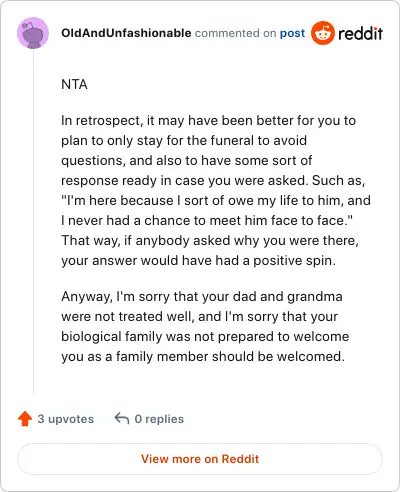Click OldAndUnfashionable's purple avatar icon

[x=33, y=33]
